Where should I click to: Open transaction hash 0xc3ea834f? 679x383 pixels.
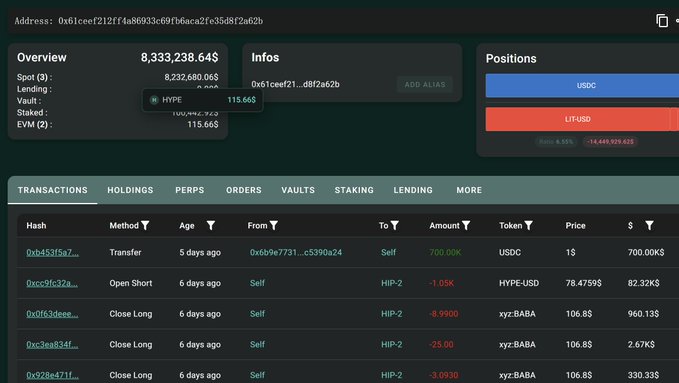52,344
